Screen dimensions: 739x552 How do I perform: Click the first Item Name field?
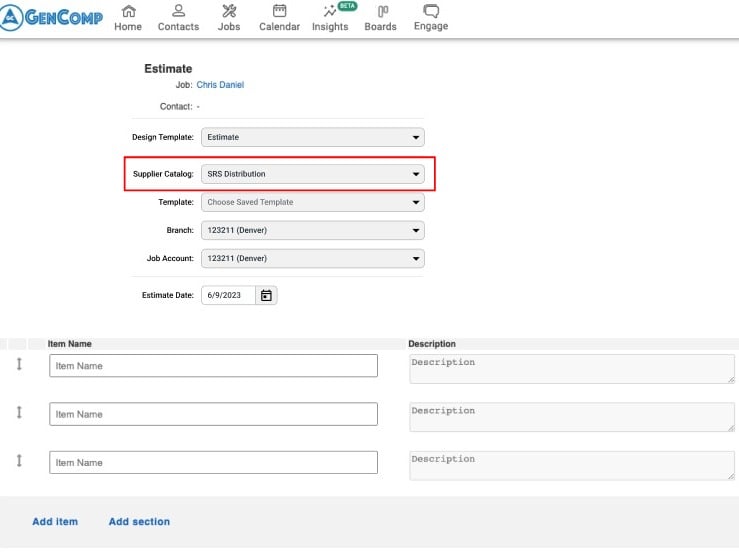coord(213,366)
